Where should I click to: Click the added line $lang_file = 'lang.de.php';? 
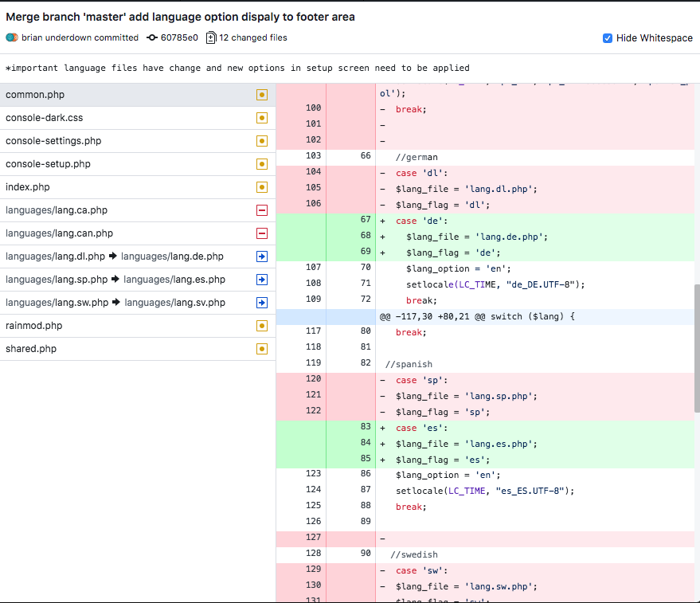(x=485, y=237)
